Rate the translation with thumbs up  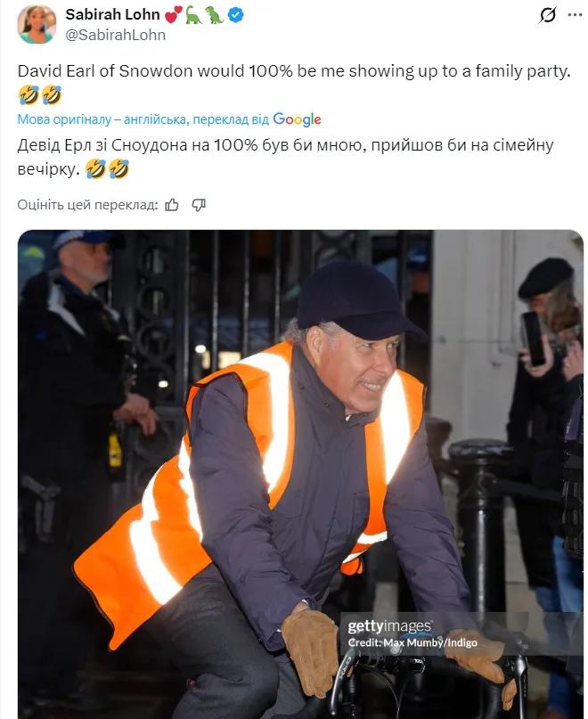pos(172,205)
